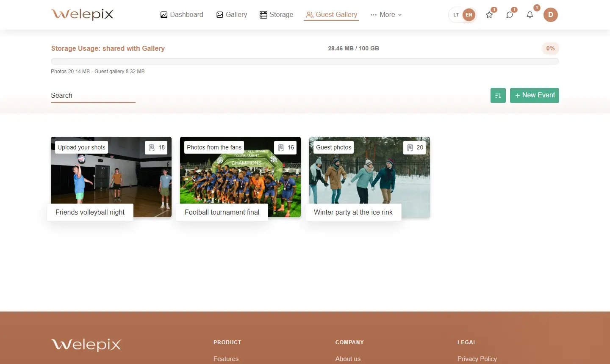This screenshot has width=610, height=364.
Task: Open the user avatar D menu
Action: tap(551, 15)
